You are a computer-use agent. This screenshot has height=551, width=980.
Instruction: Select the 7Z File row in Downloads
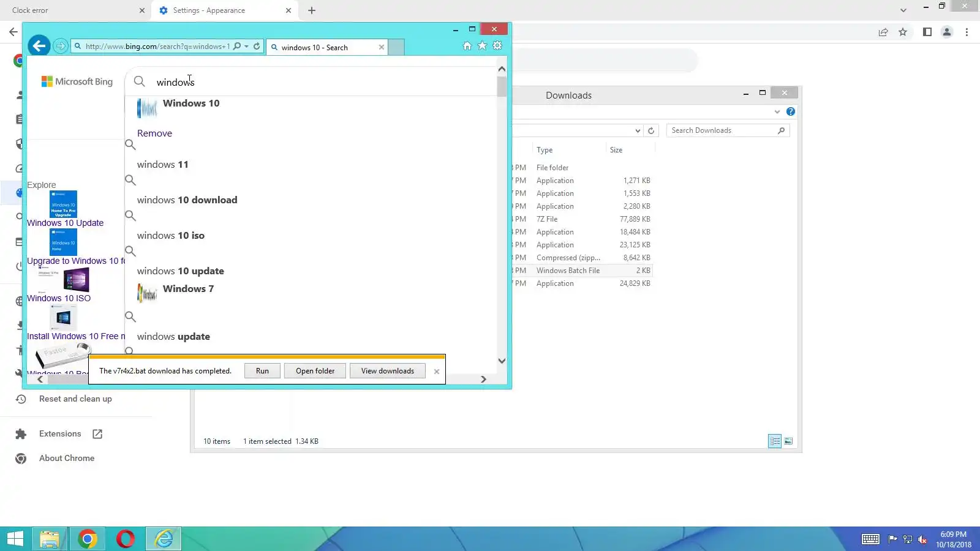(x=582, y=219)
